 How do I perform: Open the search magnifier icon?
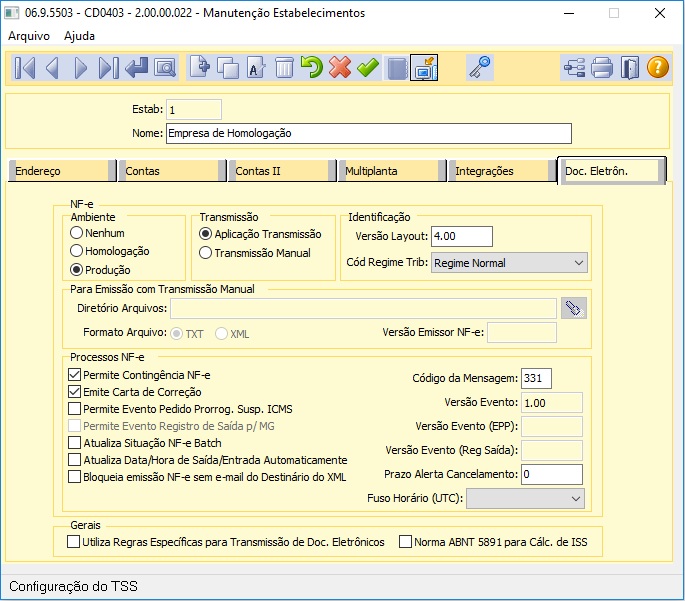click(x=165, y=68)
